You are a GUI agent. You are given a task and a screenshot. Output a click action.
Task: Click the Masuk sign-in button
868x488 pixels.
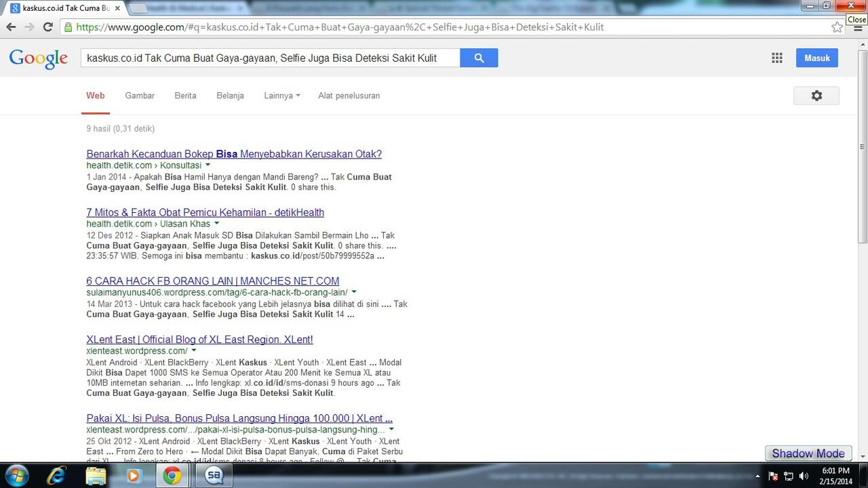point(817,58)
